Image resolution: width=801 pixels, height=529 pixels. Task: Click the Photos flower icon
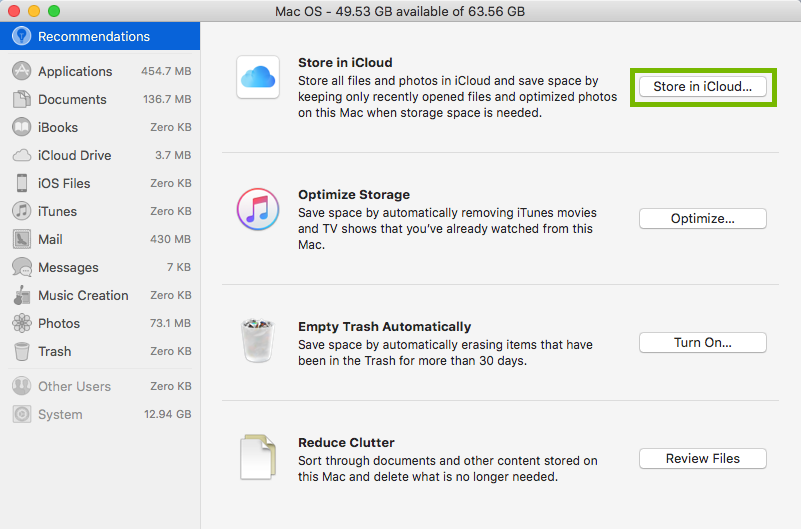point(21,323)
